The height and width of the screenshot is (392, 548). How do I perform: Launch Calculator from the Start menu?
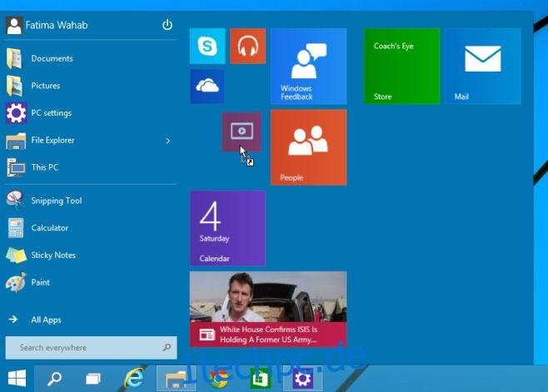91,228
